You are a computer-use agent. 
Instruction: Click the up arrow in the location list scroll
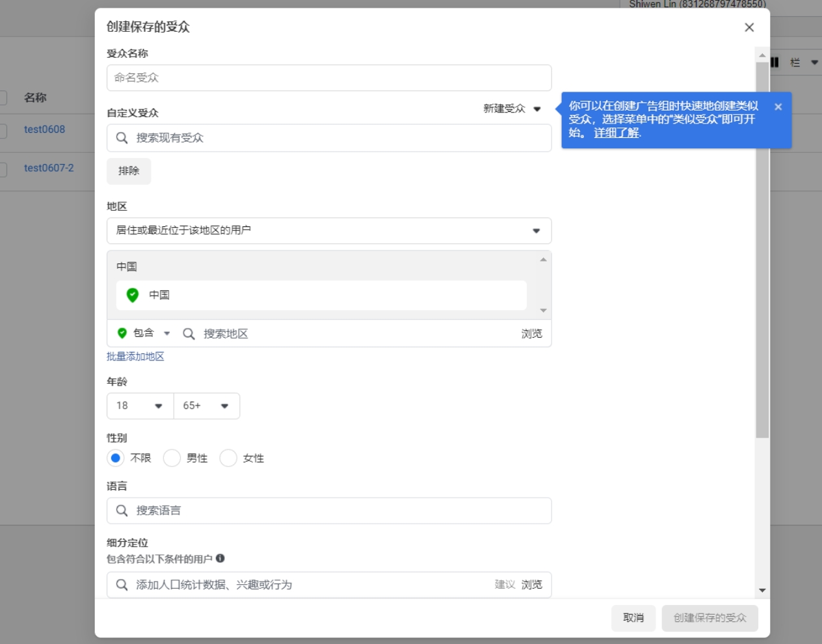pyautogui.click(x=544, y=260)
